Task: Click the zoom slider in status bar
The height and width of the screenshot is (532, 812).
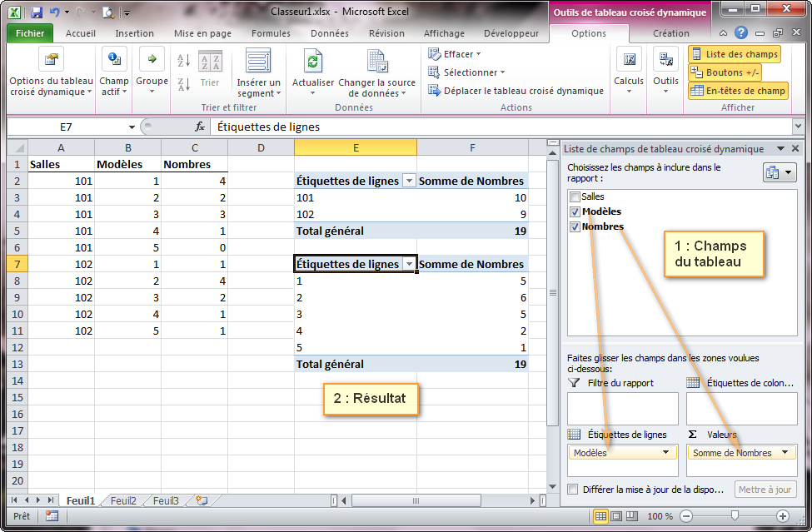Action: coord(734,516)
